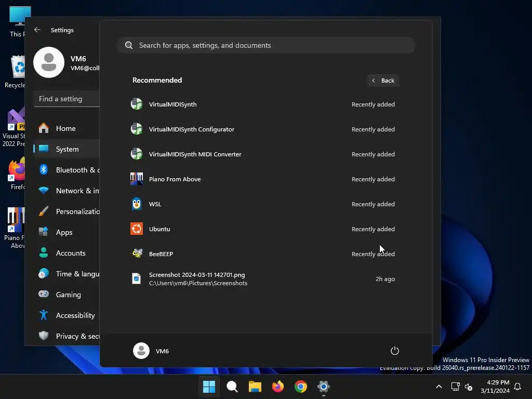Click the "2h ago" screenshot timestamp
The height and width of the screenshot is (399, 532).
pyautogui.click(x=385, y=279)
